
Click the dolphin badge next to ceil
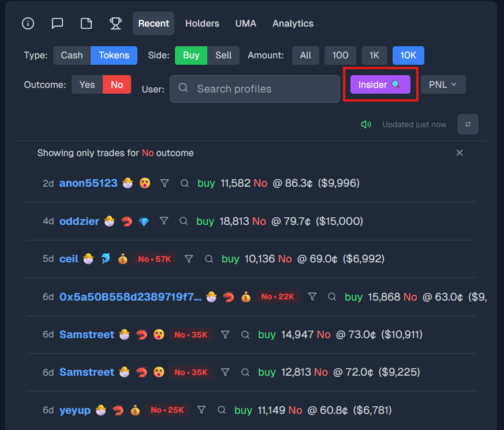tap(106, 259)
